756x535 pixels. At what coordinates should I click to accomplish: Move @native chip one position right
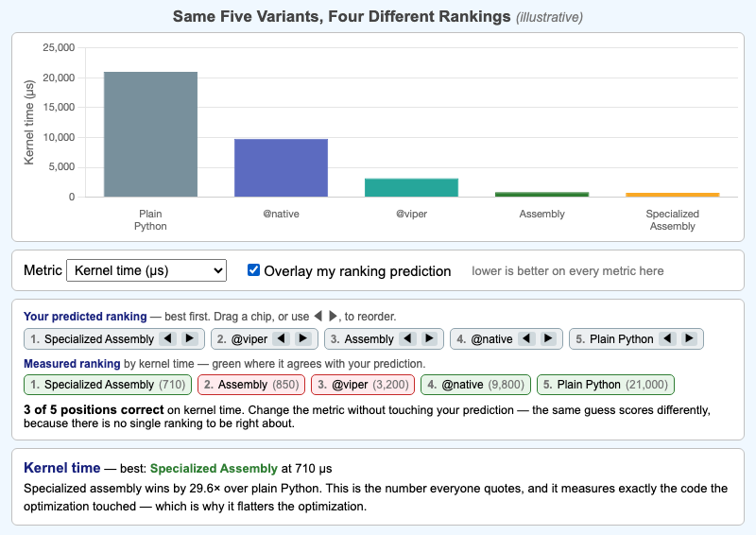pyautogui.click(x=549, y=338)
